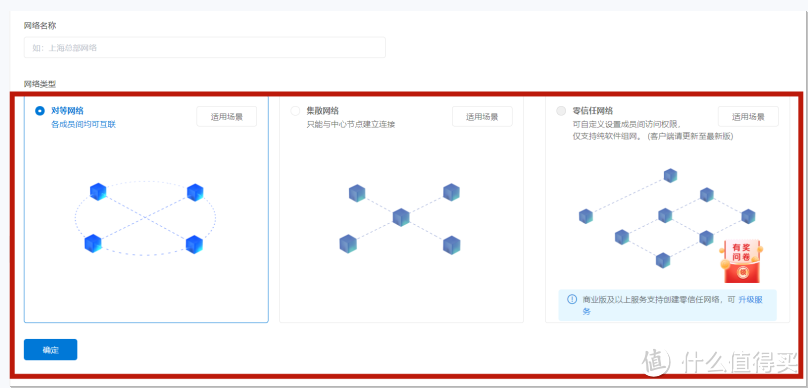Click the 确定 confirm button
The height and width of the screenshot is (388, 808).
pos(50,350)
